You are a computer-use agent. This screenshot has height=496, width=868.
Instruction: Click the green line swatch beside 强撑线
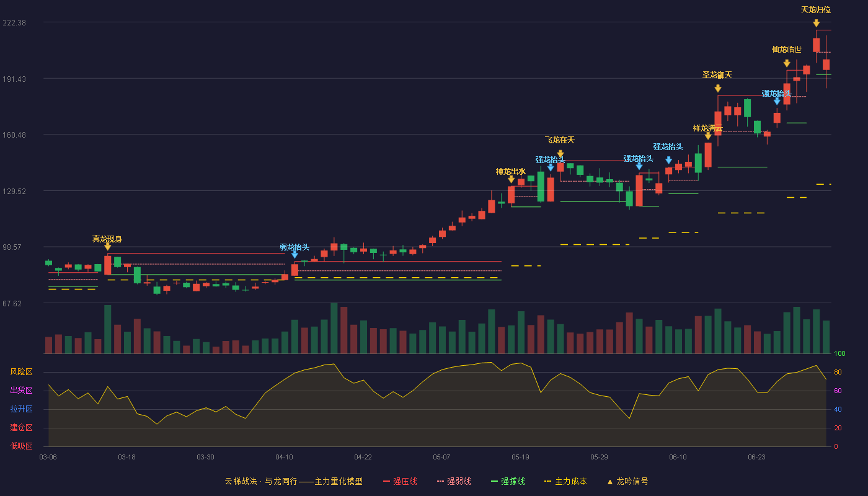point(494,481)
